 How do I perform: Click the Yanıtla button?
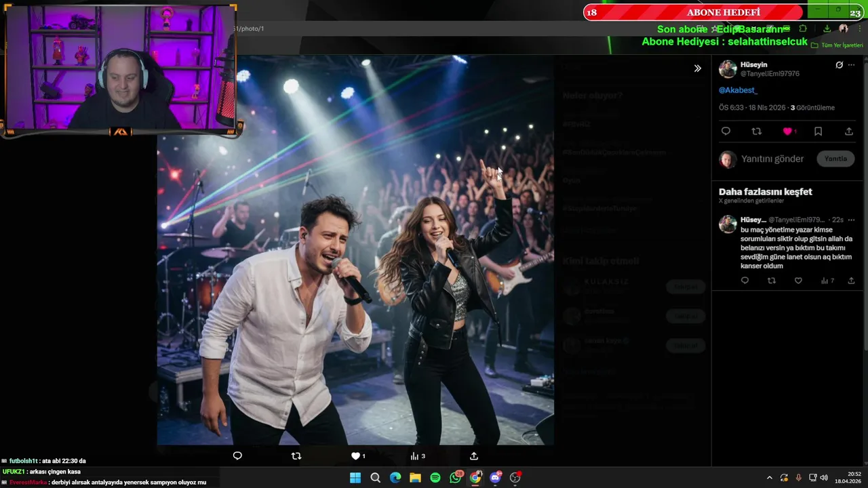point(835,159)
